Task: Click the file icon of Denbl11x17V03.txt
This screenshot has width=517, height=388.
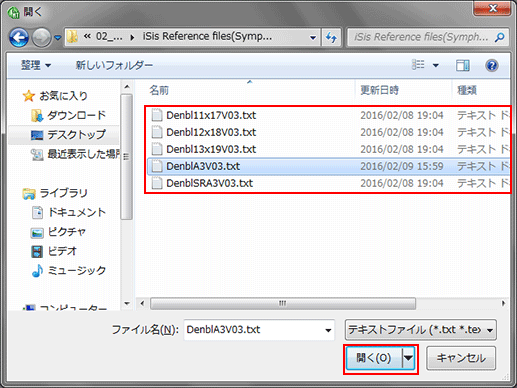Action: (x=157, y=115)
